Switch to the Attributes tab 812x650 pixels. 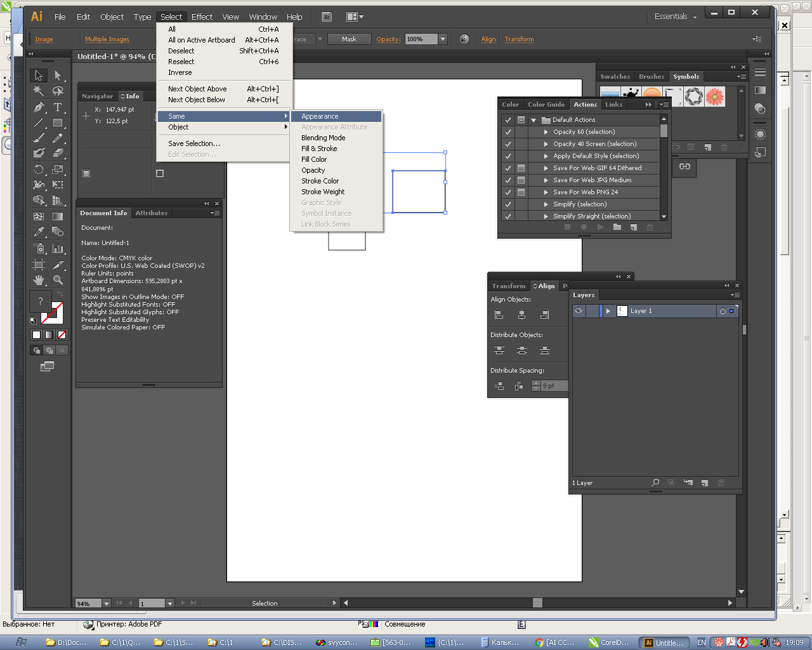[152, 213]
